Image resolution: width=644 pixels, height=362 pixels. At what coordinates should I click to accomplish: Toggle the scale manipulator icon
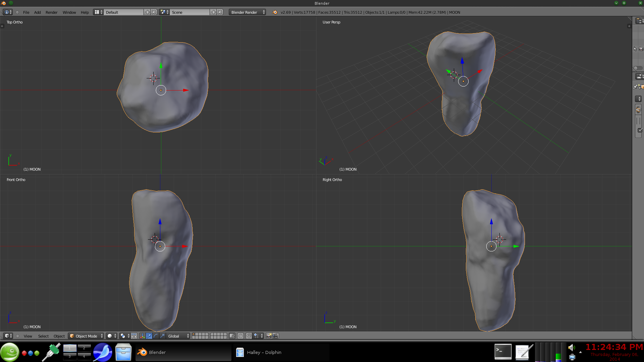[x=162, y=336]
